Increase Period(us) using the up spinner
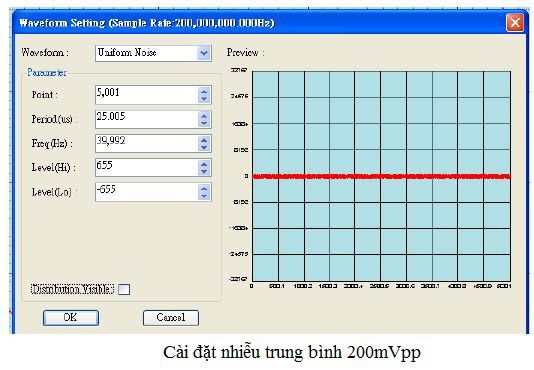This screenshot has height=370, width=534. [204, 116]
